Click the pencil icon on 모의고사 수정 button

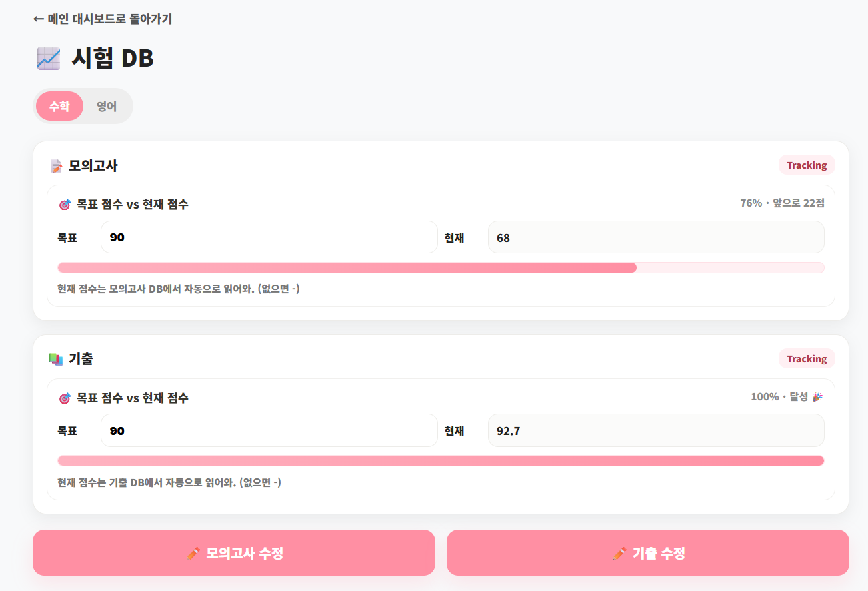(193, 553)
